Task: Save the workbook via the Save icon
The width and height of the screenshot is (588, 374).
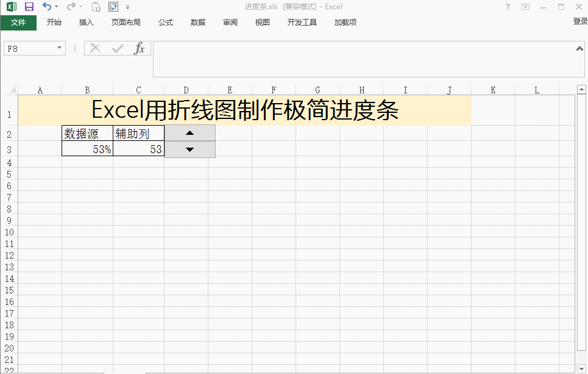Action: [x=28, y=7]
